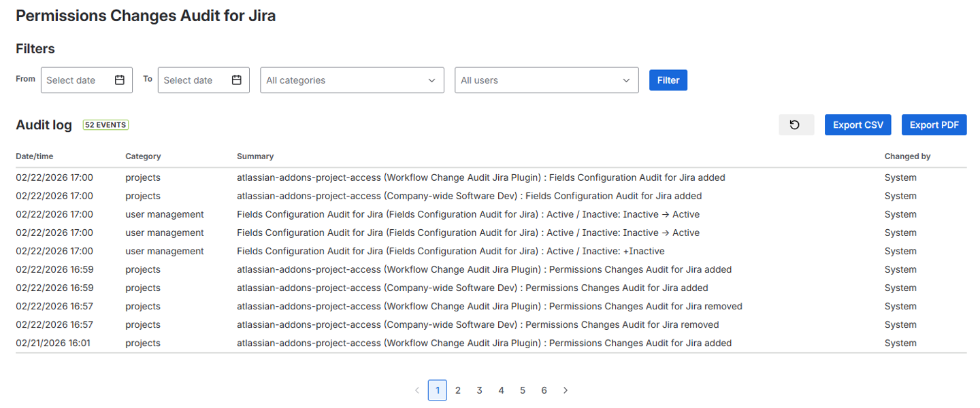Image resolution: width=980 pixels, height=408 pixels.
Task: Select the '+Inactive' summary row
Action: (x=451, y=251)
